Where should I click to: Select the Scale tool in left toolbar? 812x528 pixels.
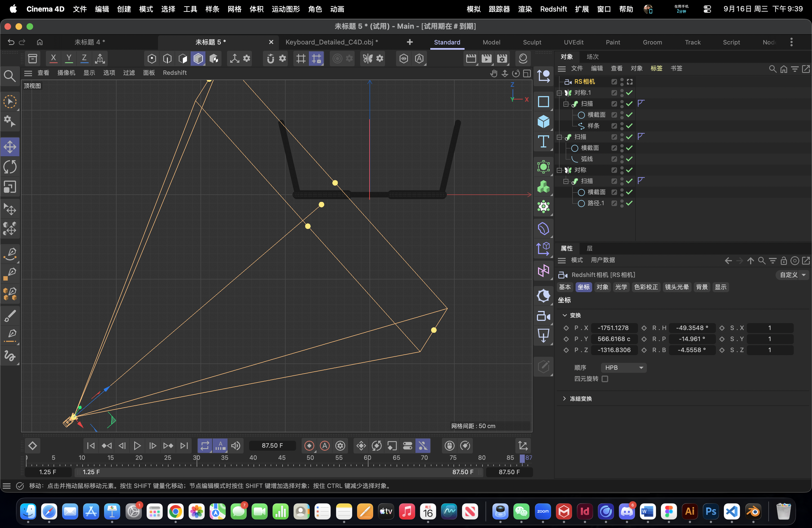pyautogui.click(x=10, y=187)
